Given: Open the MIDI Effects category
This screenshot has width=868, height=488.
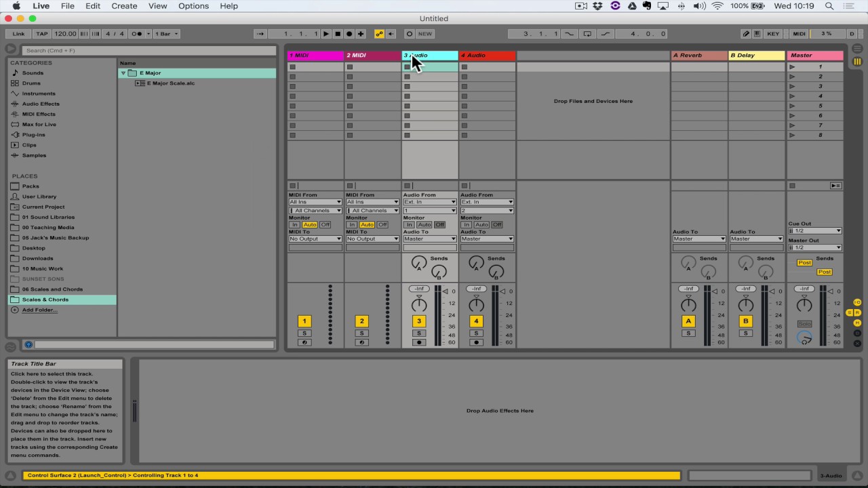Looking at the screenshot, I should (39, 114).
